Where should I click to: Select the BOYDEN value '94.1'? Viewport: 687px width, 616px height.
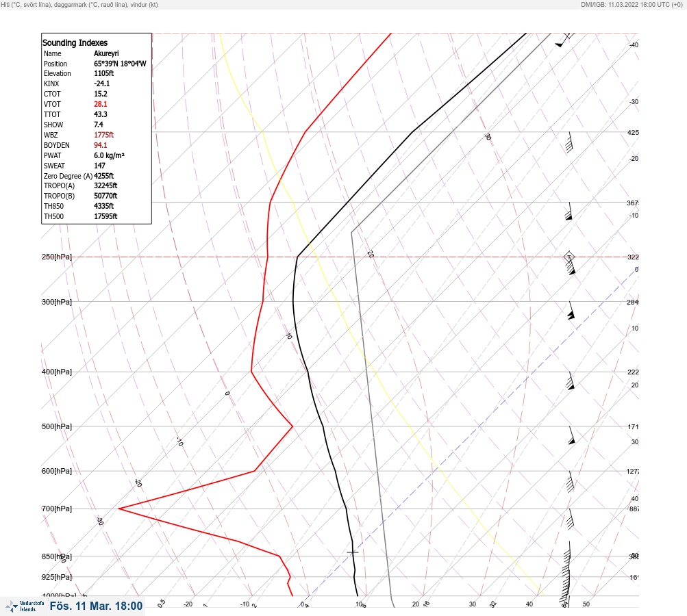[101, 145]
